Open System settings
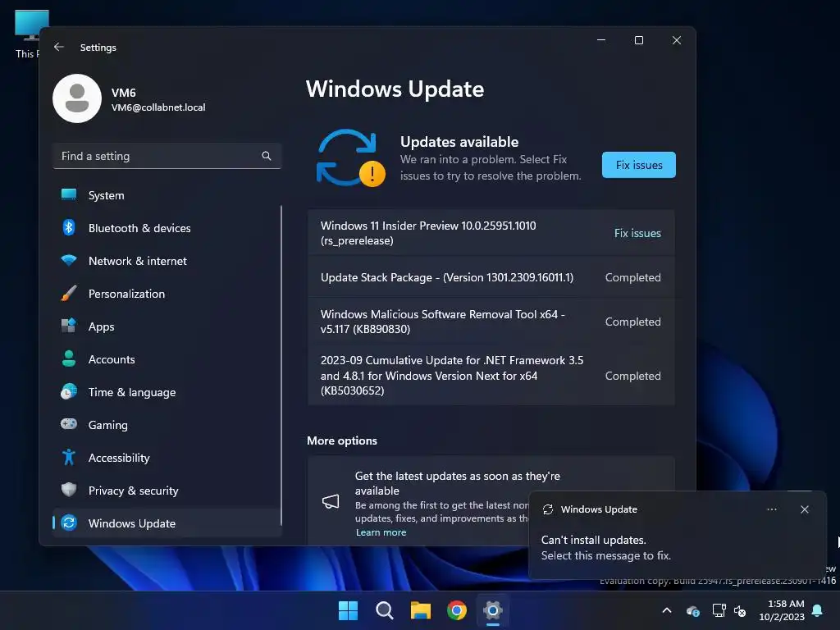840x630 pixels. pyautogui.click(x=167, y=195)
